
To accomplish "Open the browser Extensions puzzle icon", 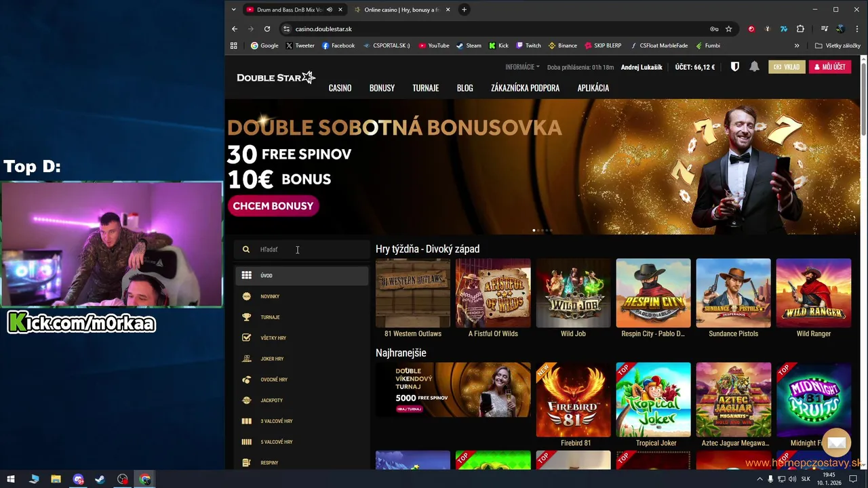I will pyautogui.click(x=800, y=29).
